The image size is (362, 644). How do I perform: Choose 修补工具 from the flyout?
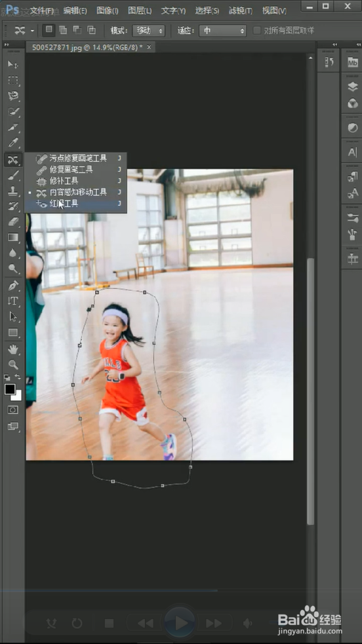(75, 181)
